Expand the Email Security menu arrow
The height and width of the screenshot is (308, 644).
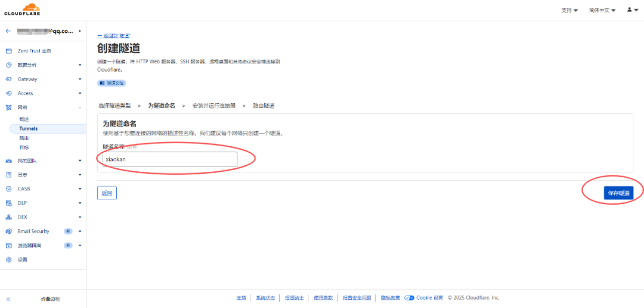pos(80,232)
